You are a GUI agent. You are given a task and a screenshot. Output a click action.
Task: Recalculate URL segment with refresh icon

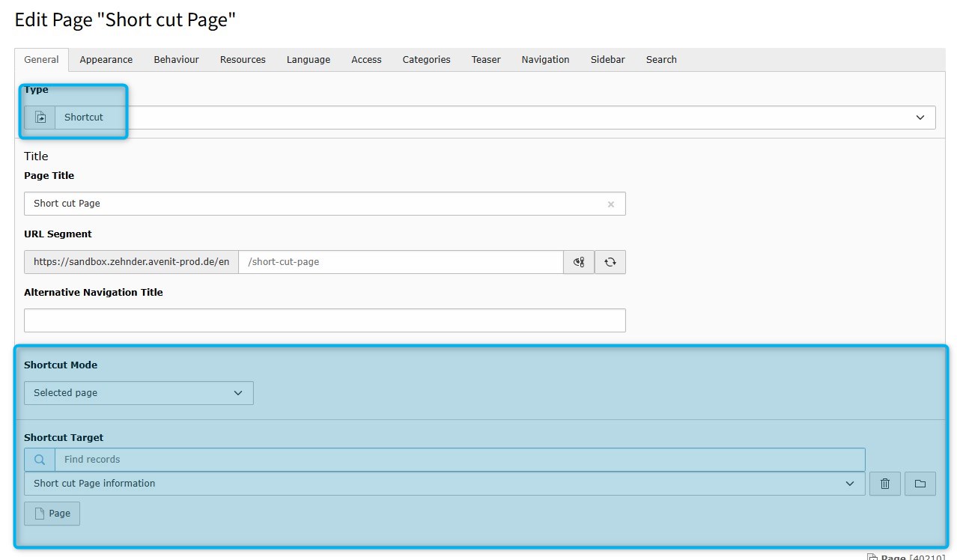coord(610,262)
